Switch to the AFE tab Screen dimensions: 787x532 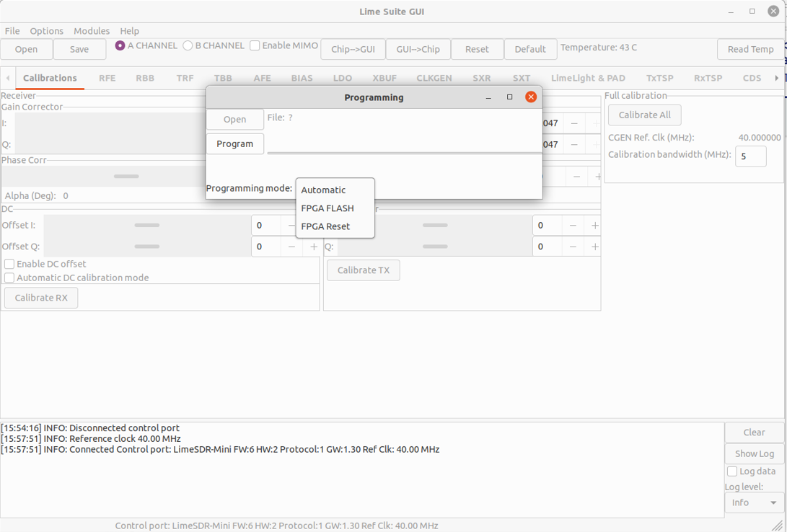[x=262, y=79]
